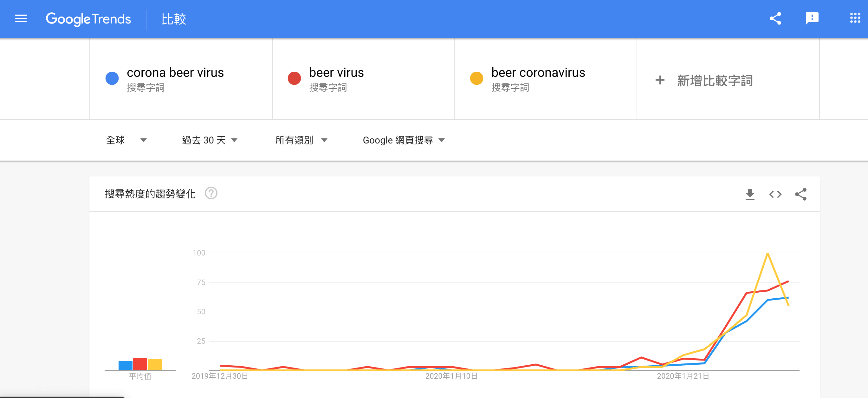Screen dimensions: 868x398
Task: Expand the 全球 region dropdown
Action: (126, 140)
